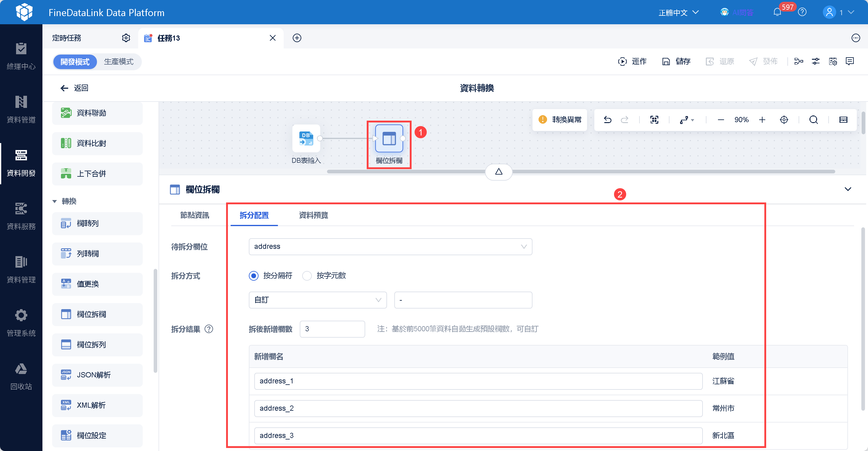Click the 定時任務 settings gear icon

click(x=126, y=38)
